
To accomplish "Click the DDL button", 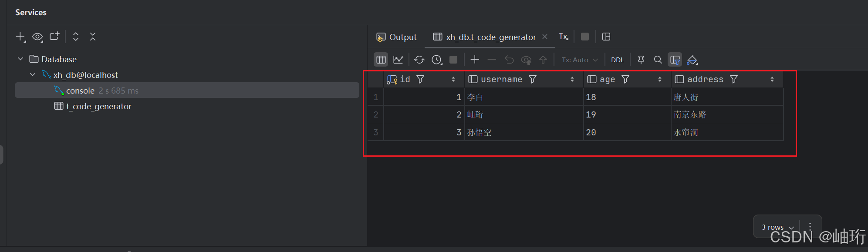I will (x=617, y=60).
